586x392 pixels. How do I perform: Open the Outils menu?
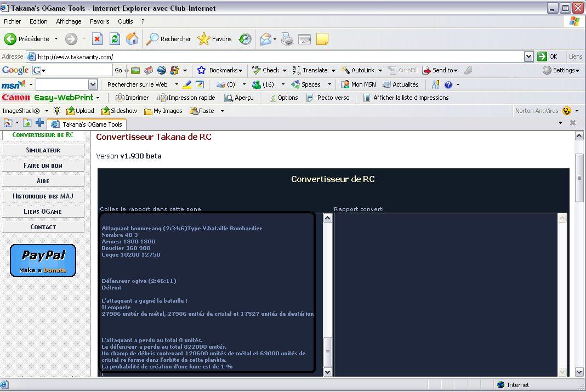pos(125,21)
